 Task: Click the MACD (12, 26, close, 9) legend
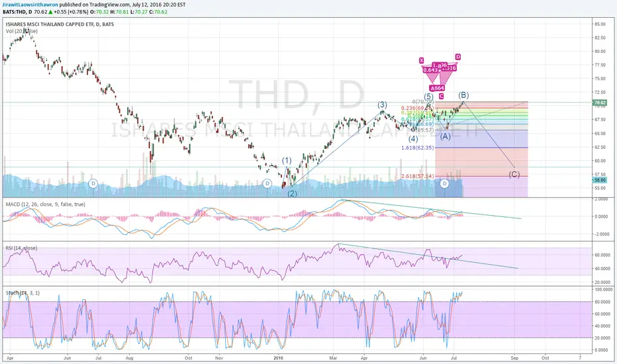(x=45, y=205)
